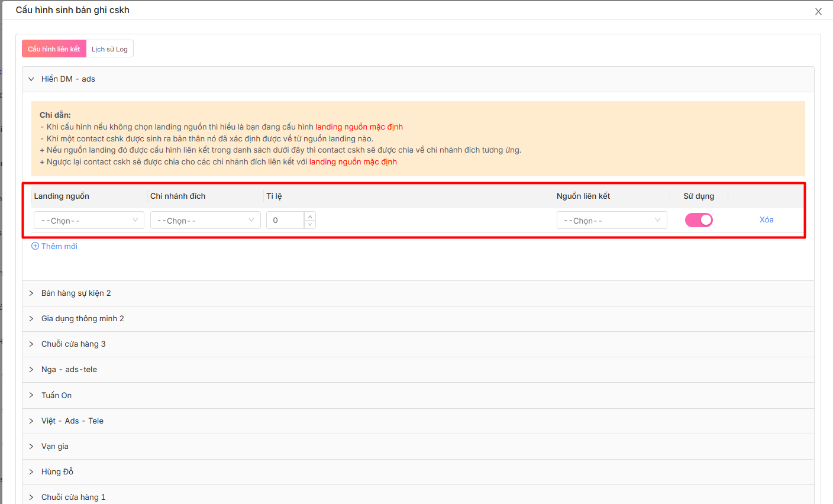Expand the Bán hàng sự kiện 2 section
The height and width of the screenshot is (504, 833).
[76, 293]
